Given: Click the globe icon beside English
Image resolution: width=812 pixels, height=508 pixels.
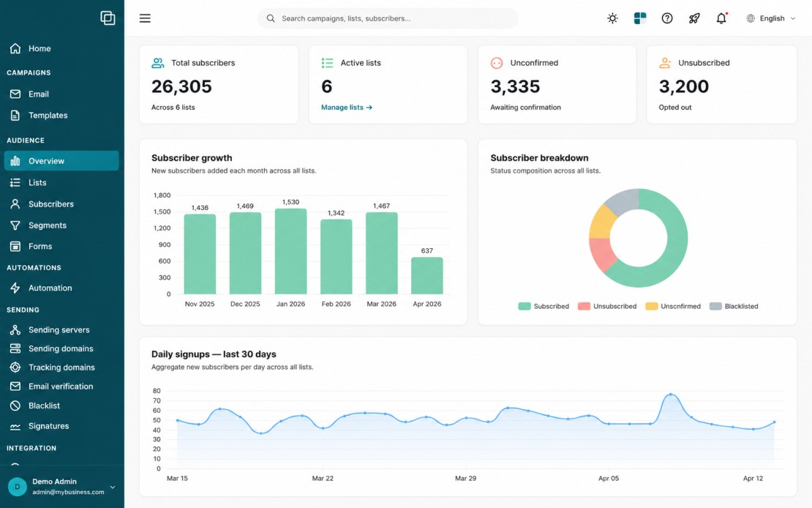Looking at the screenshot, I should click(x=751, y=18).
